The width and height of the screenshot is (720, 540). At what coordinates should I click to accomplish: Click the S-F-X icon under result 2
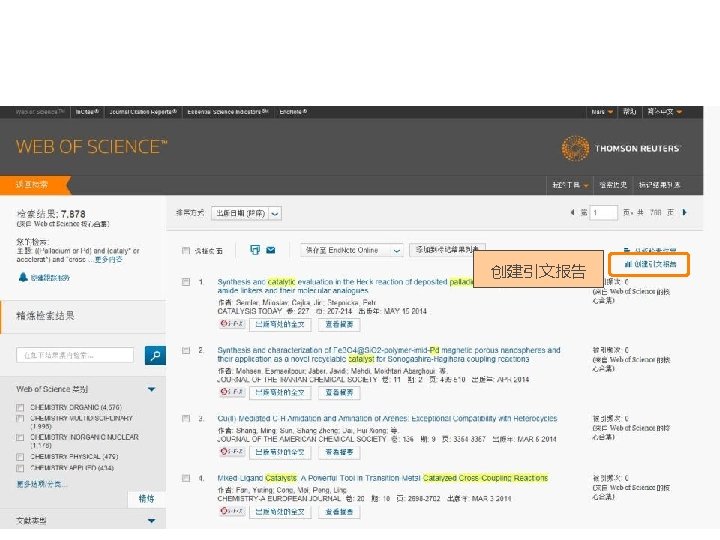(x=232, y=392)
